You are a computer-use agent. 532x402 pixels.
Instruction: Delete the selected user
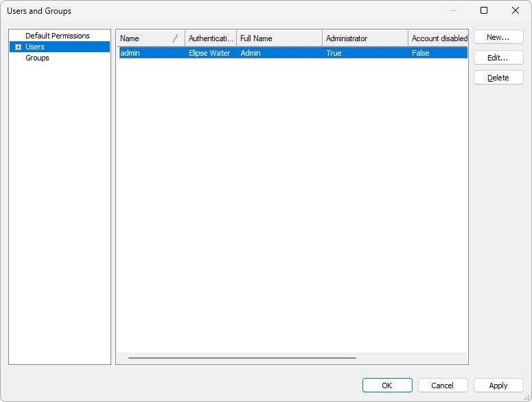[498, 78]
